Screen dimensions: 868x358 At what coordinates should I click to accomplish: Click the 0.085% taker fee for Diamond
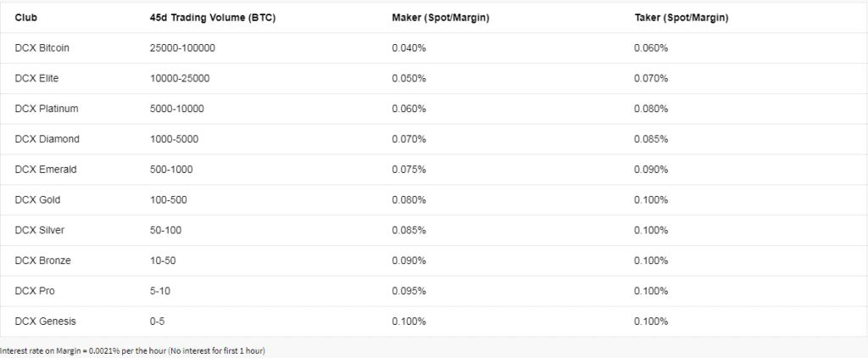[651, 139]
